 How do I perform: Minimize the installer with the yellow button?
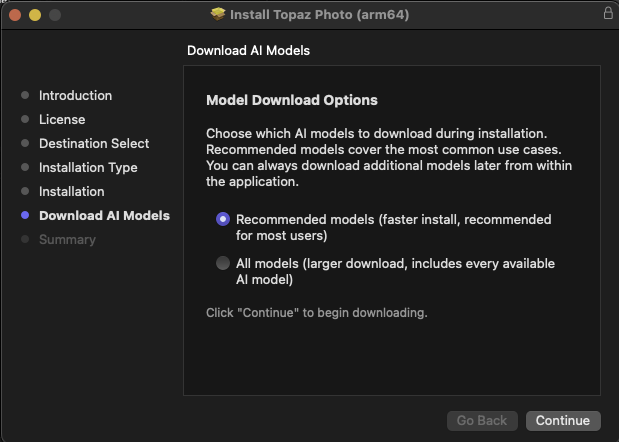[x=35, y=15]
